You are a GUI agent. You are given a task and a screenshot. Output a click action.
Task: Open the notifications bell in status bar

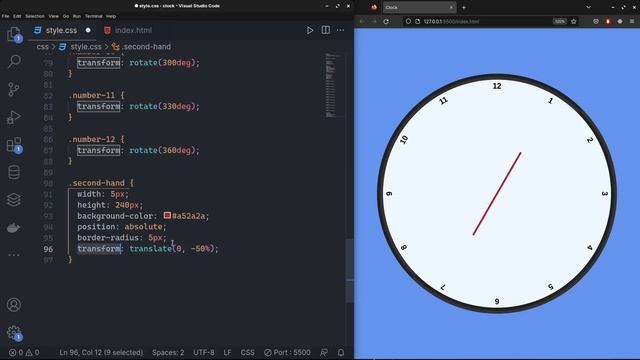341,352
